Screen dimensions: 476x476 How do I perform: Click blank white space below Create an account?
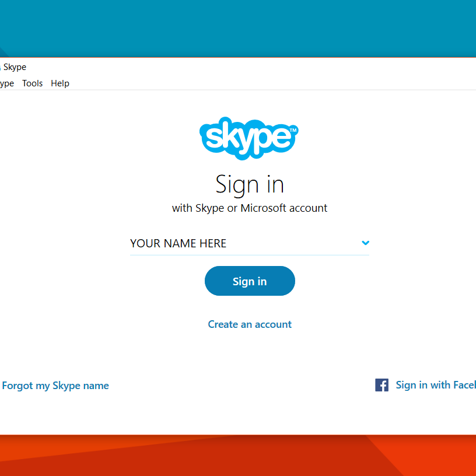[250, 362]
